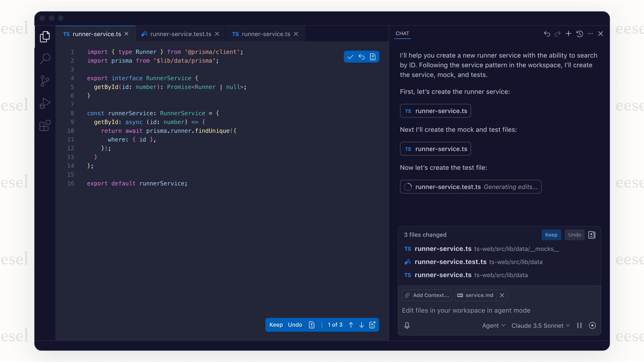Open chat history via the clock icon
644x362 pixels.
click(x=579, y=34)
